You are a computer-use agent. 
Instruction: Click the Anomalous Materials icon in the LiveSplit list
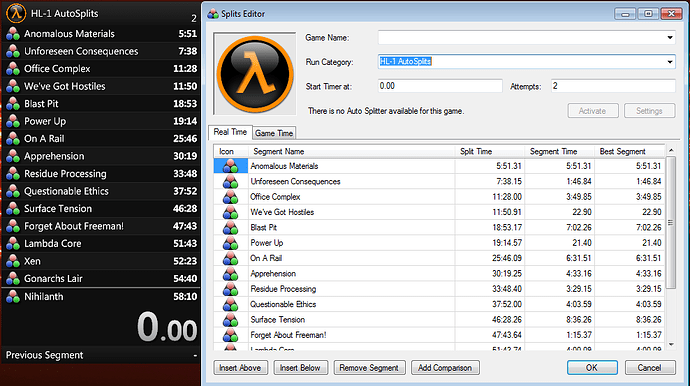(13, 34)
